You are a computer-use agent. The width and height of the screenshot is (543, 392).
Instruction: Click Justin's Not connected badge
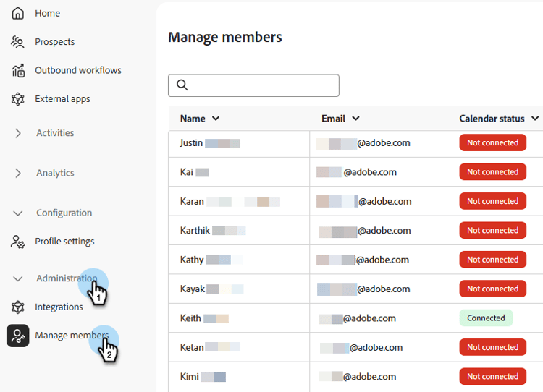click(x=493, y=142)
